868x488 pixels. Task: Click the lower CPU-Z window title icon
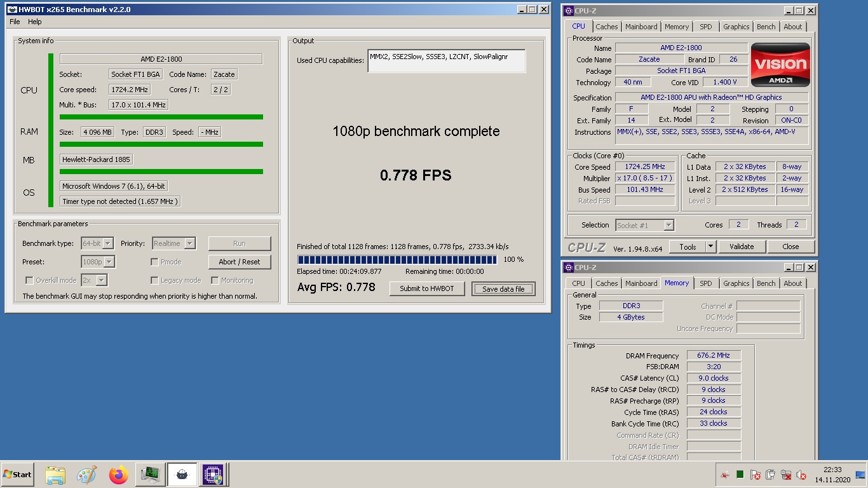pyautogui.click(x=569, y=268)
